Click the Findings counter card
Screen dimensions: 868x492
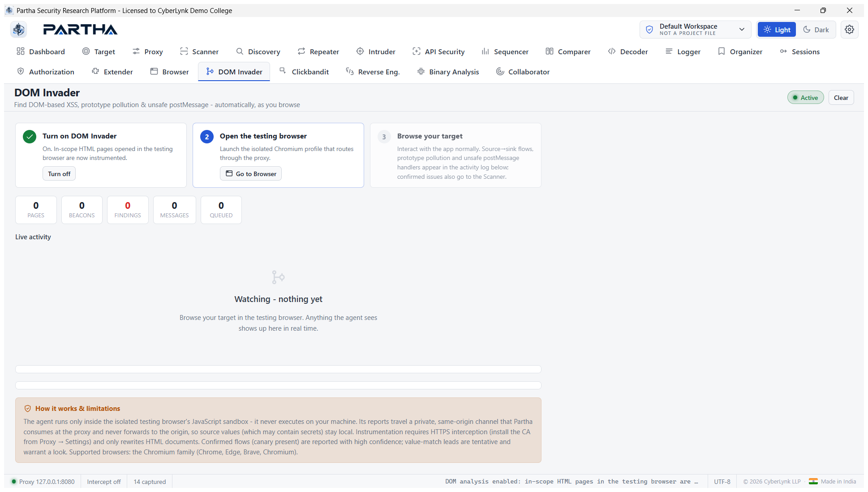point(128,210)
